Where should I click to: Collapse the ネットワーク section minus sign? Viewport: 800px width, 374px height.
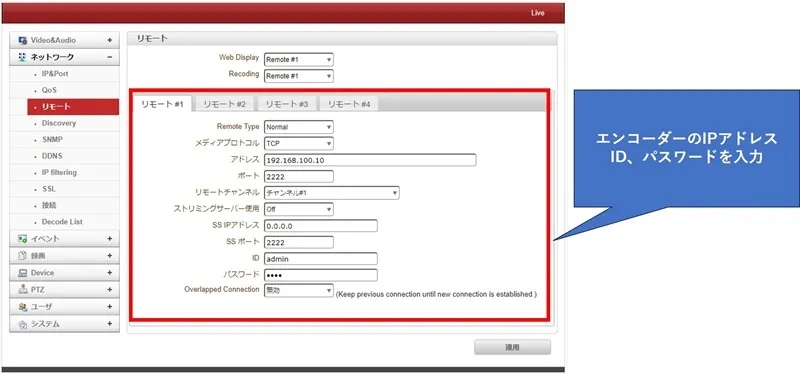110,57
